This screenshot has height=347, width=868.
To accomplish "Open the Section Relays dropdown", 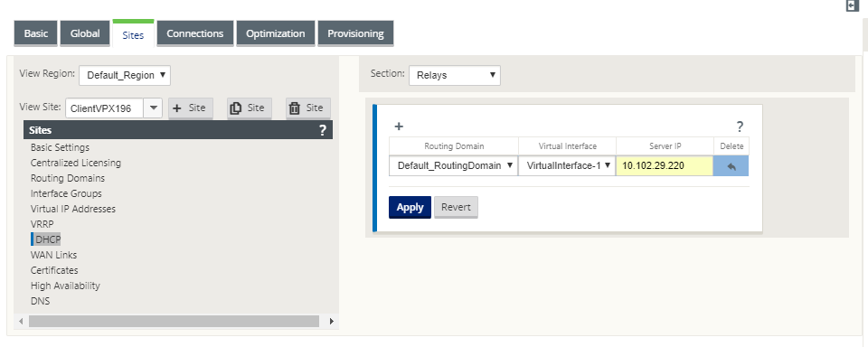I will coord(455,75).
